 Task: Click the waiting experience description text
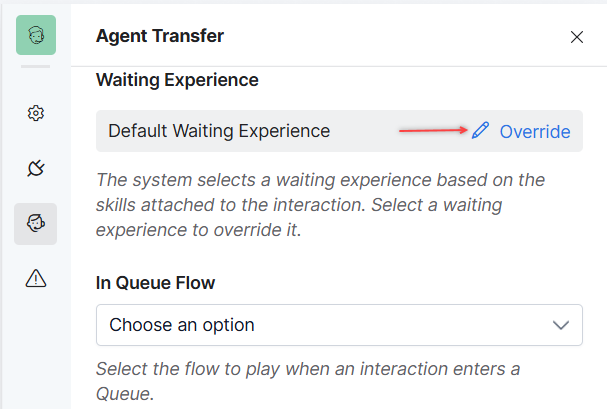321,205
